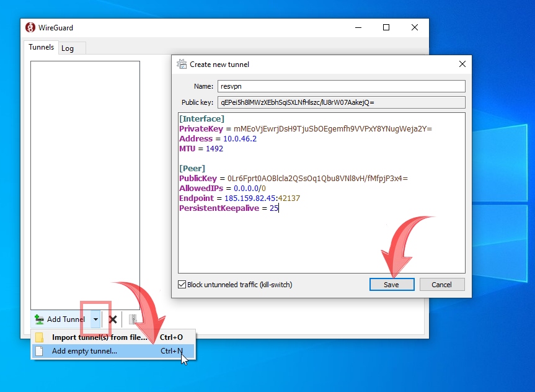The height and width of the screenshot is (392, 535).
Task: Click the export tunnels to zip icon
Action: [x=133, y=319]
